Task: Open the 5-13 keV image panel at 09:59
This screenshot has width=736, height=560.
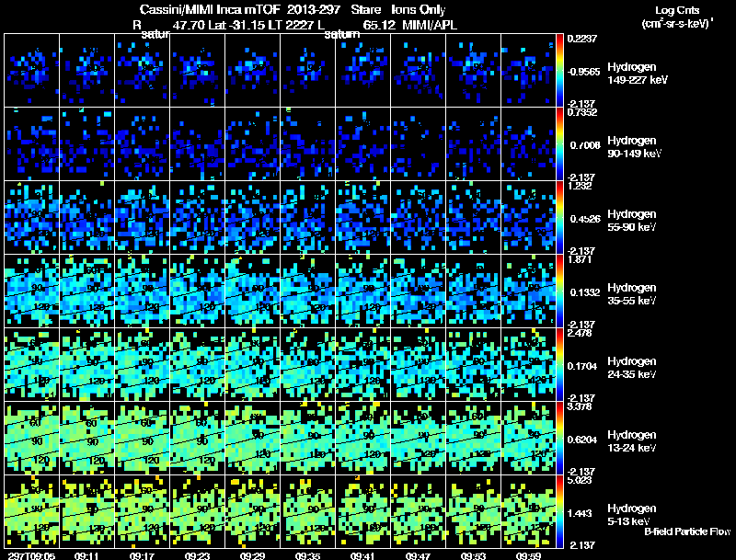Action: point(528,511)
